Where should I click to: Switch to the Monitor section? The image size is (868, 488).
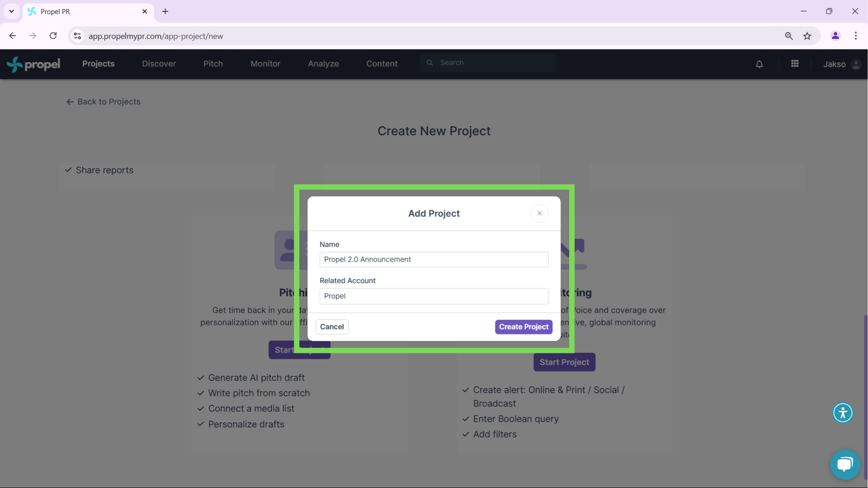coord(265,64)
